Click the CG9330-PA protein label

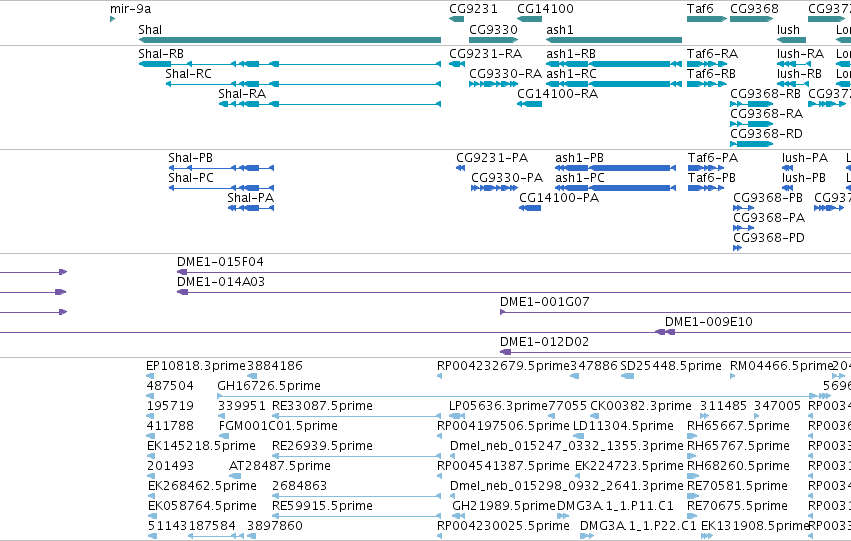[x=507, y=178]
